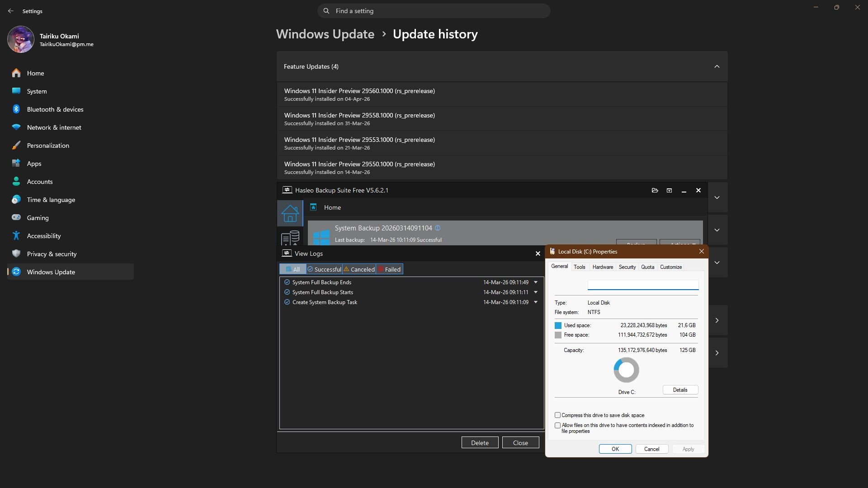Image resolution: width=868 pixels, height=488 pixels.
Task: Click the blue Used space color swatch
Action: tap(558, 325)
